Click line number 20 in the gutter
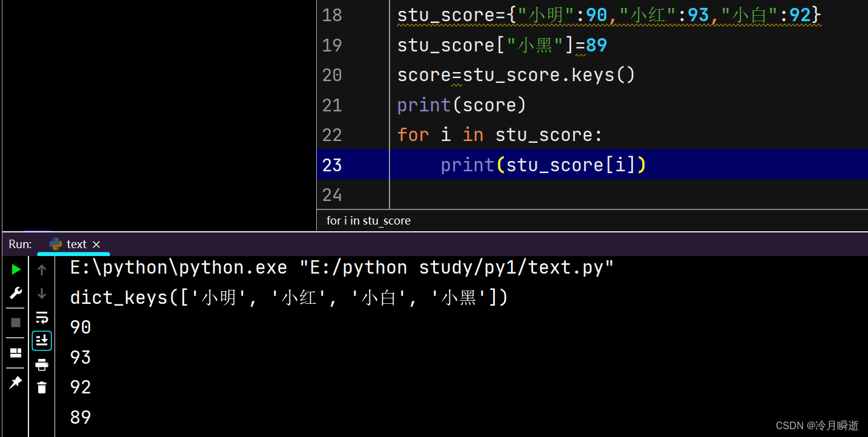Image resolution: width=868 pixels, height=437 pixels. tap(332, 74)
